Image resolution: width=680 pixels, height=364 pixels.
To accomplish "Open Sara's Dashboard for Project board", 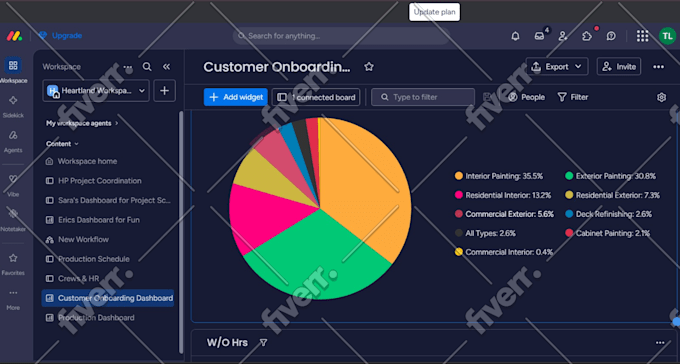I will (108, 200).
